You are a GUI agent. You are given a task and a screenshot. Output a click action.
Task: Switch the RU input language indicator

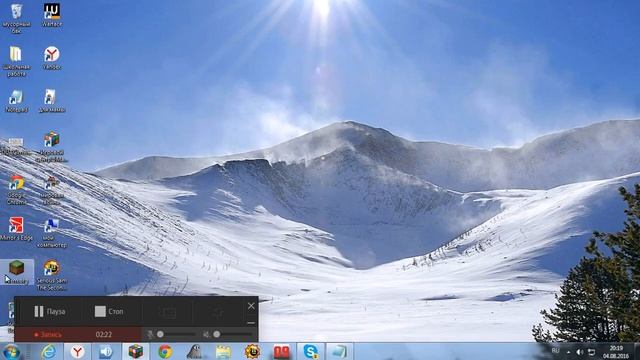pos(555,351)
